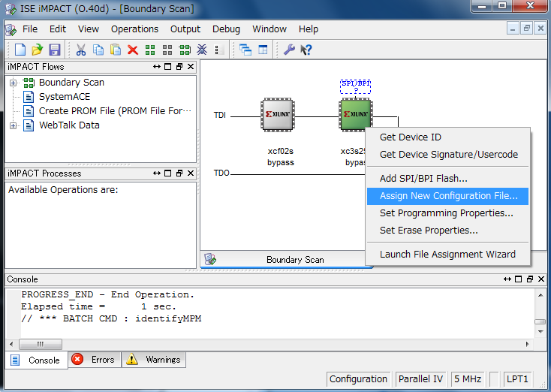The width and height of the screenshot is (551, 392).
Task: Open the View menu
Action: tap(88, 29)
